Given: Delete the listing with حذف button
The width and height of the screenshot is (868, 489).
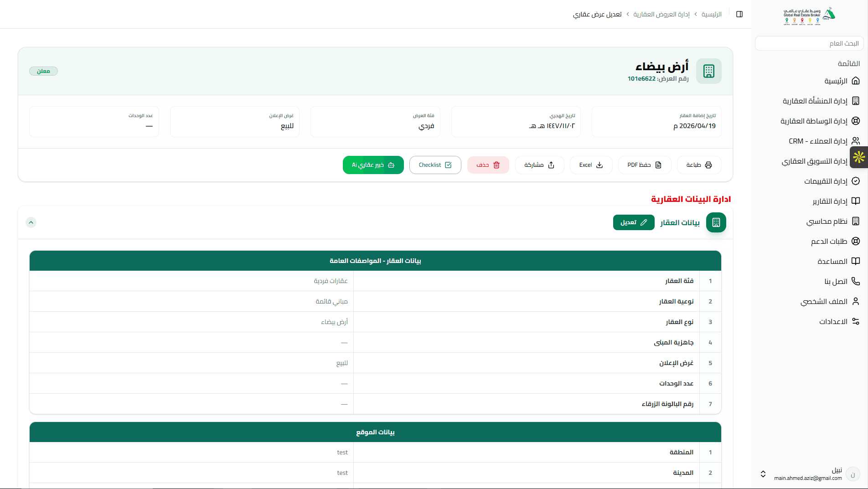Looking at the screenshot, I should [488, 165].
